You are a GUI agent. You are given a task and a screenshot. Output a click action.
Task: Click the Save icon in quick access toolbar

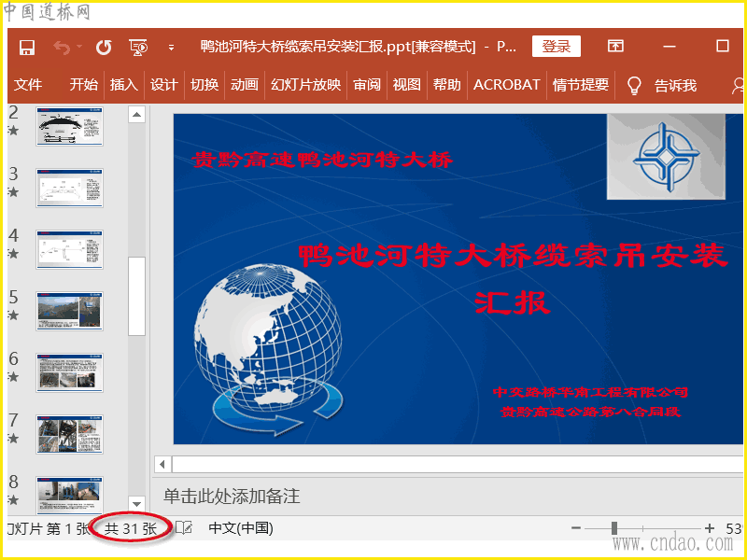click(27, 48)
